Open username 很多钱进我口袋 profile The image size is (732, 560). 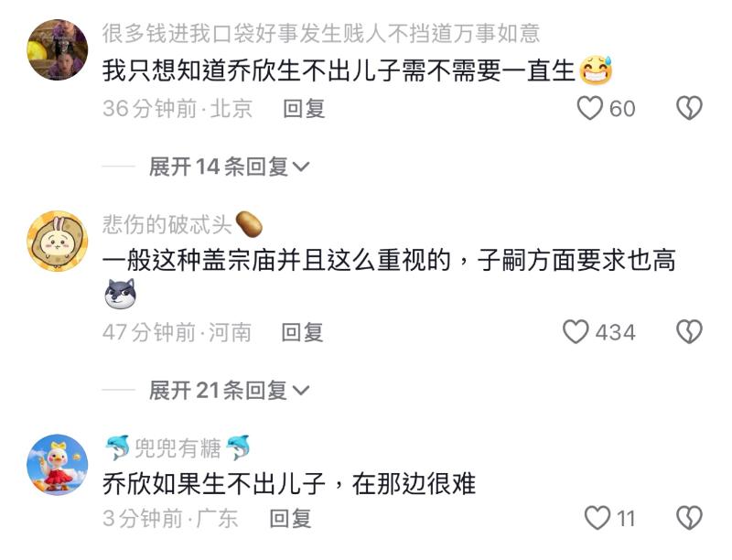(x=321, y=34)
